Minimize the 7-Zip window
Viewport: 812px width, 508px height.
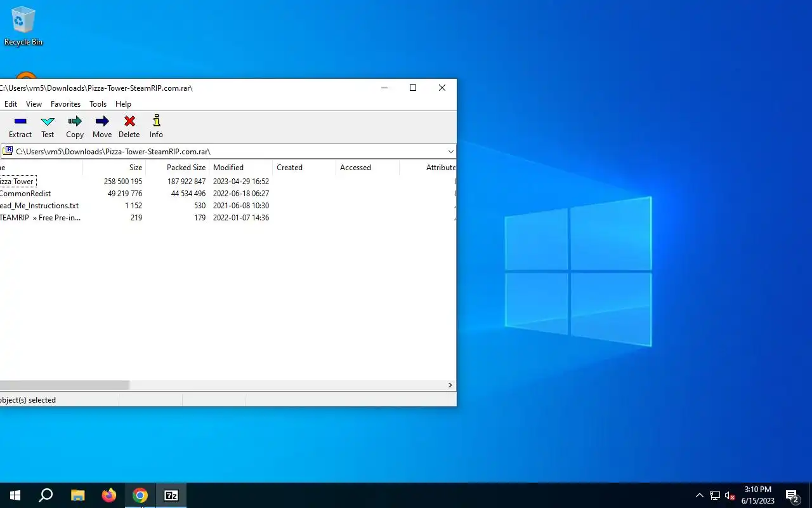(x=384, y=88)
